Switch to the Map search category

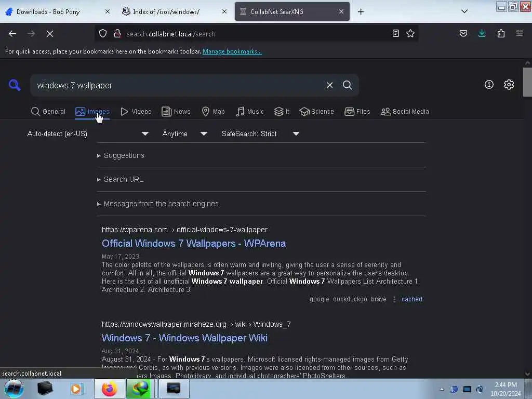[213, 112]
